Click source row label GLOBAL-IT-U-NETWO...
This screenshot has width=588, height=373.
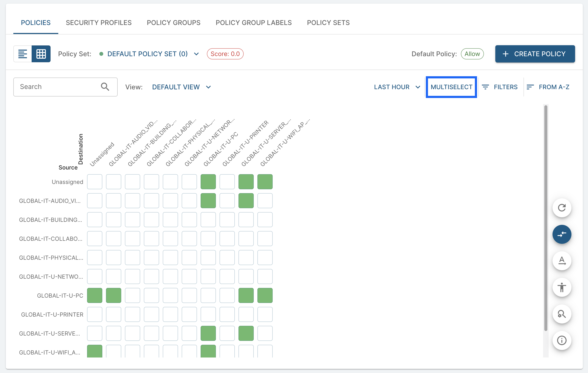[51, 277]
